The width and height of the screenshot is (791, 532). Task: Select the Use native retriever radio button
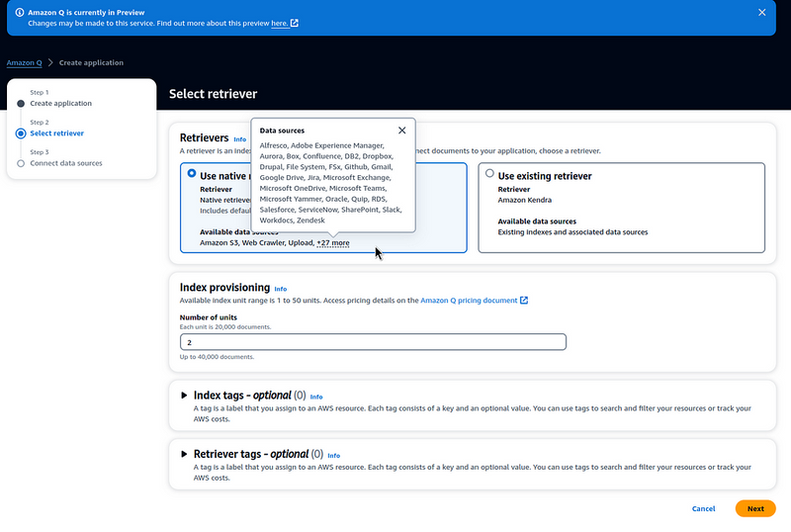point(192,173)
